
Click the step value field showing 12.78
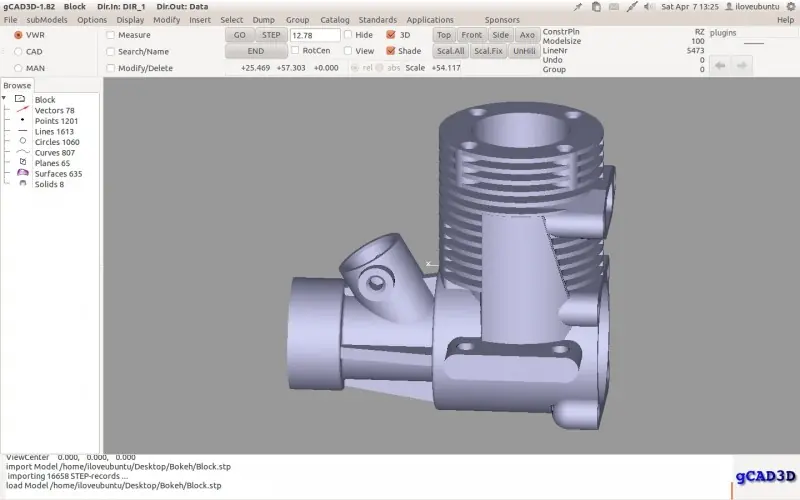(315, 35)
